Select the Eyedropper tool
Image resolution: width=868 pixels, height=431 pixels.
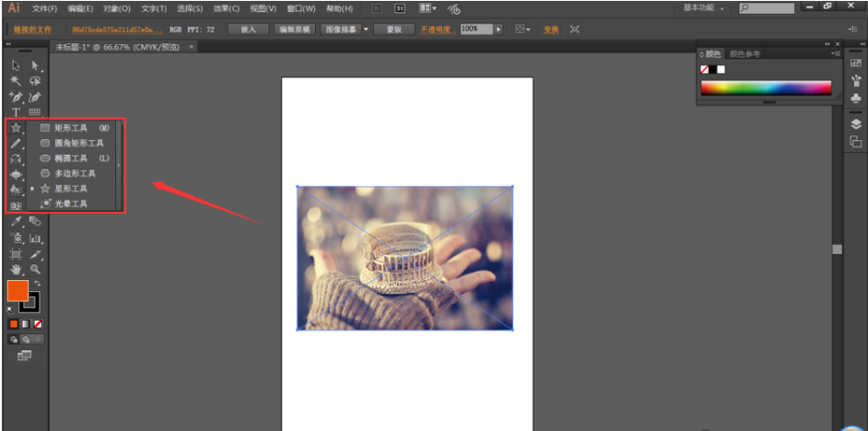coord(16,222)
